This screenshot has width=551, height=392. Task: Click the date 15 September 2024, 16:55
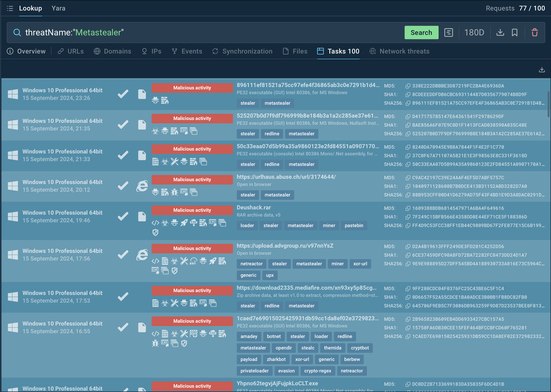click(x=56, y=331)
